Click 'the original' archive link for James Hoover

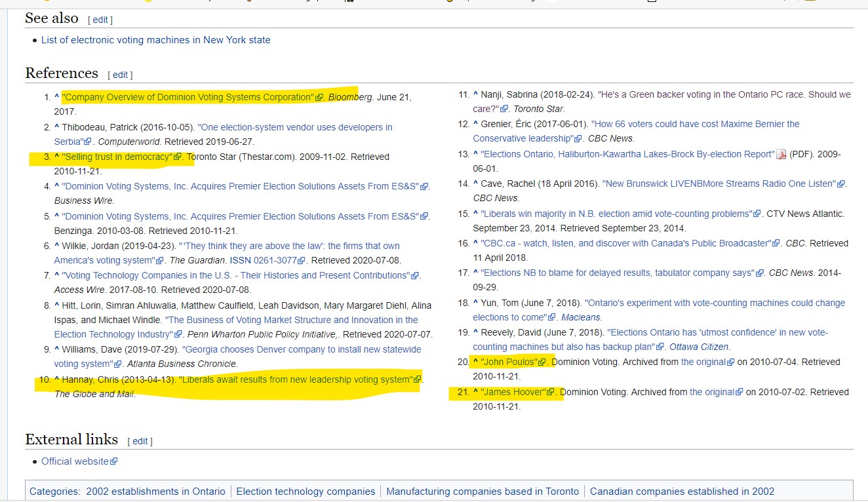pyautogui.click(x=712, y=392)
